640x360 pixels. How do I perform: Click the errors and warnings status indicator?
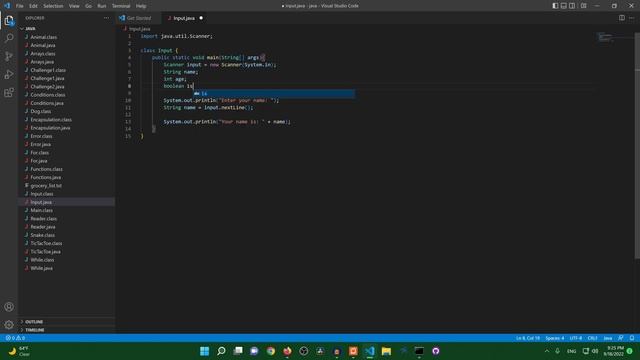click(15, 338)
